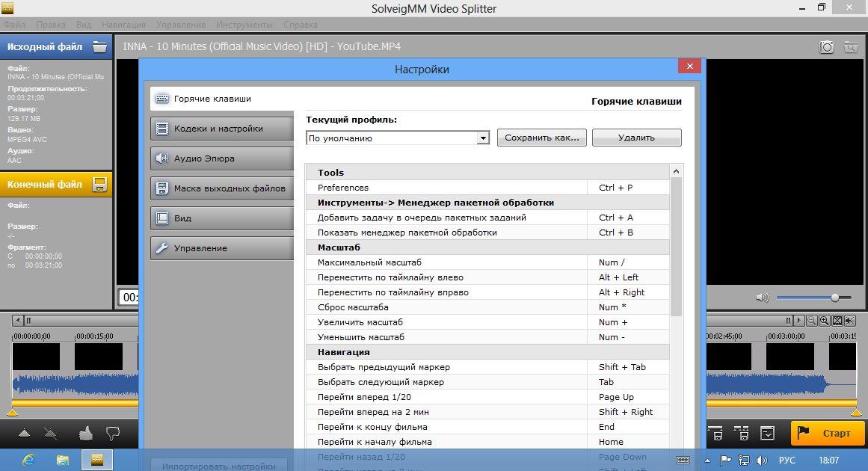Toggle the thumbs-down cut fragment button
This screenshot has height=471, width=868.
point(113,432)
